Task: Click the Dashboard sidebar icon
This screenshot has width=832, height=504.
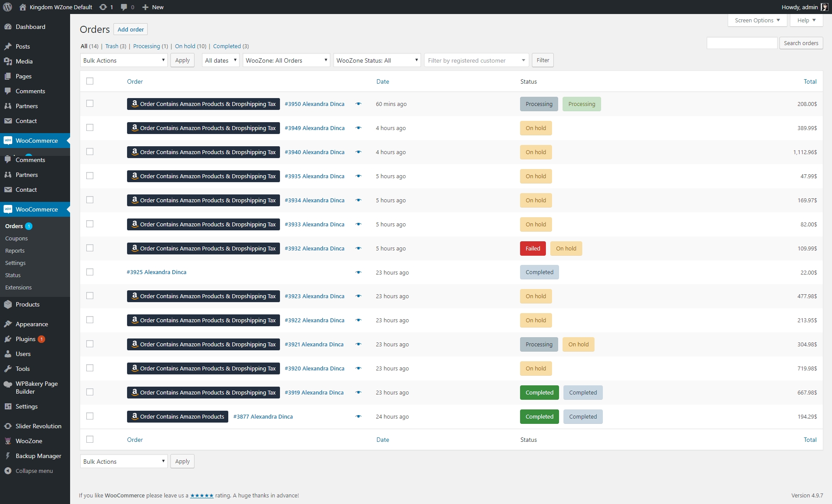Action: 8,27
